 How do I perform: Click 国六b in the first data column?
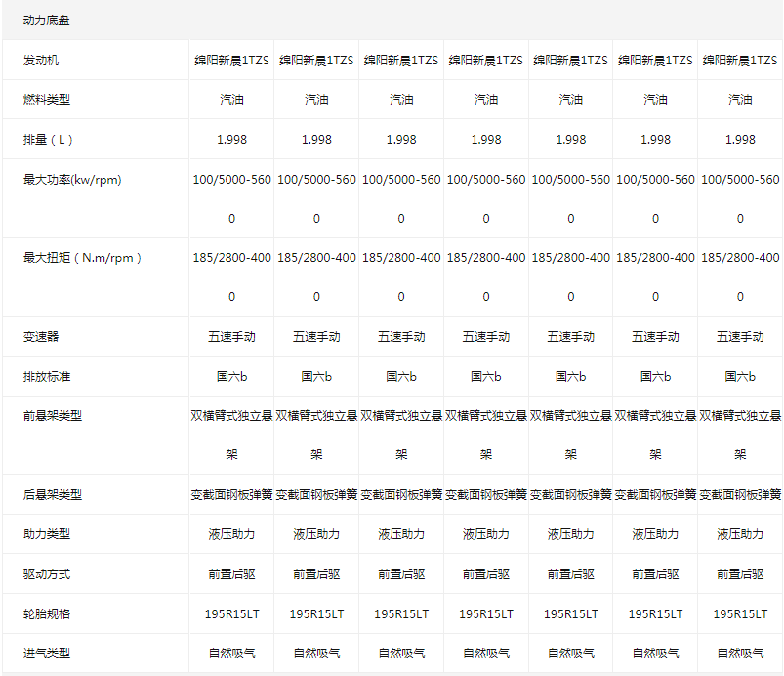[231, 377]
